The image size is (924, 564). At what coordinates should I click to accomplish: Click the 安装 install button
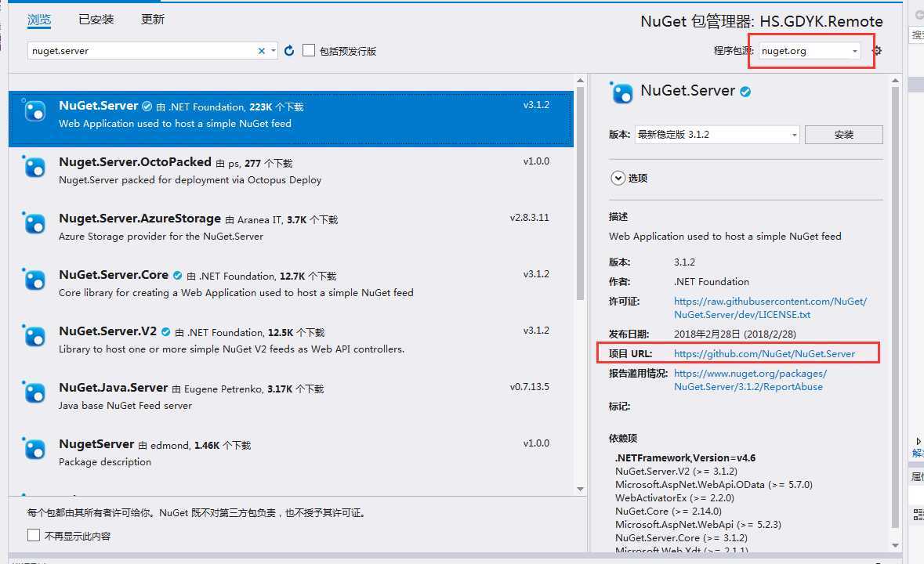point(844,134)
